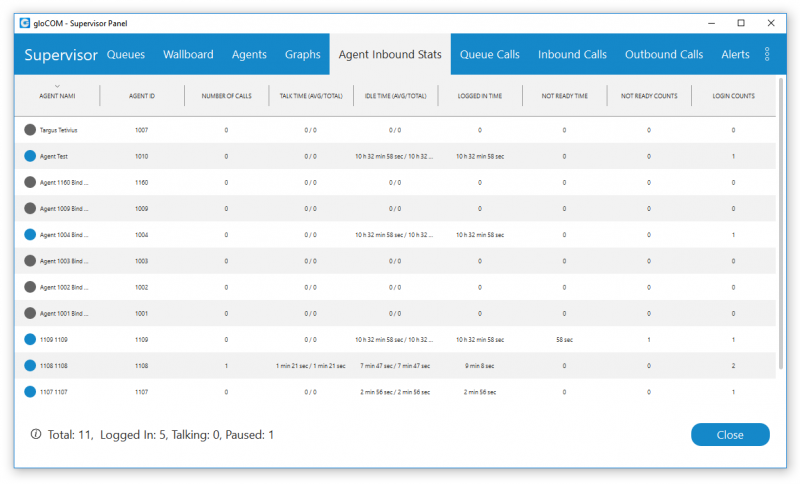800x484 pixels.
Task: Click the logged in time 2 min 56 sec
Action: coord(480,392)
